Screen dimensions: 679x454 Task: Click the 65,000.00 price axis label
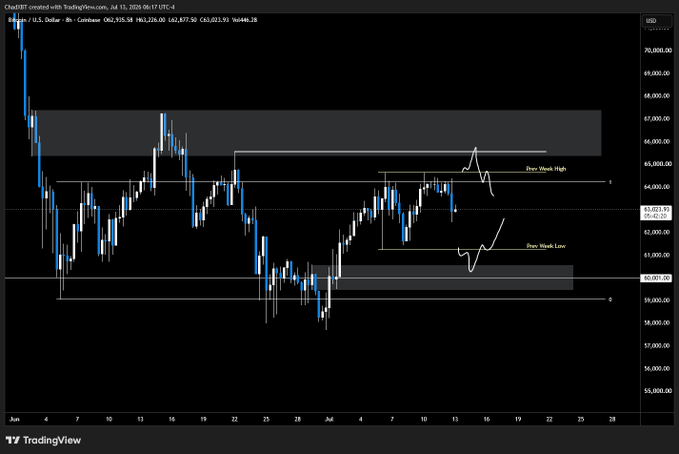657,164
